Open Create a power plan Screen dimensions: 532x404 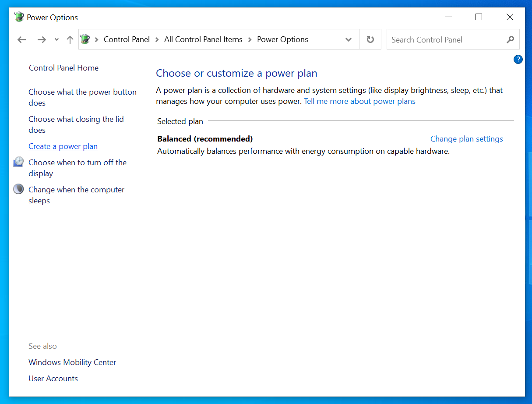click(x=63, y=146)
